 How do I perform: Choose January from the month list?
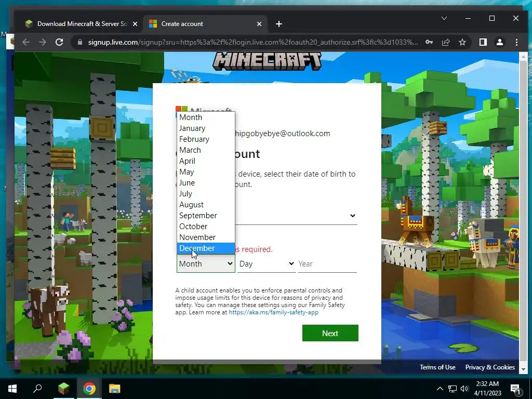tap(206, 128)
